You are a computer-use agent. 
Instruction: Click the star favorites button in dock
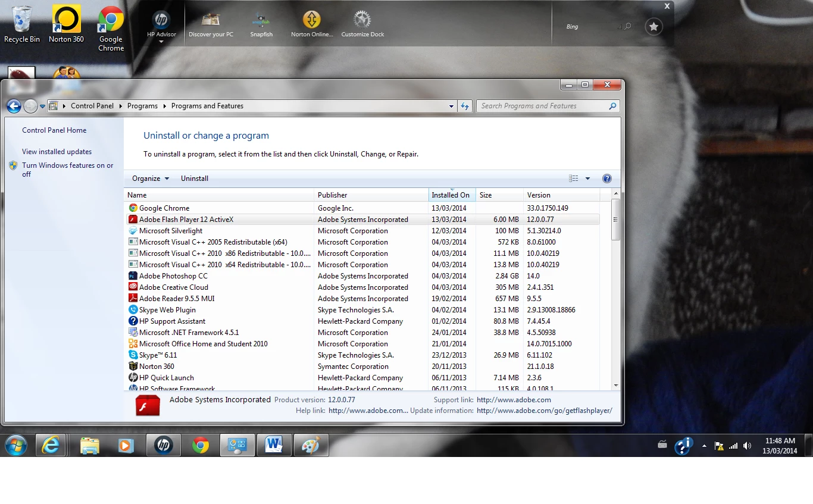(x=653, y=27)
